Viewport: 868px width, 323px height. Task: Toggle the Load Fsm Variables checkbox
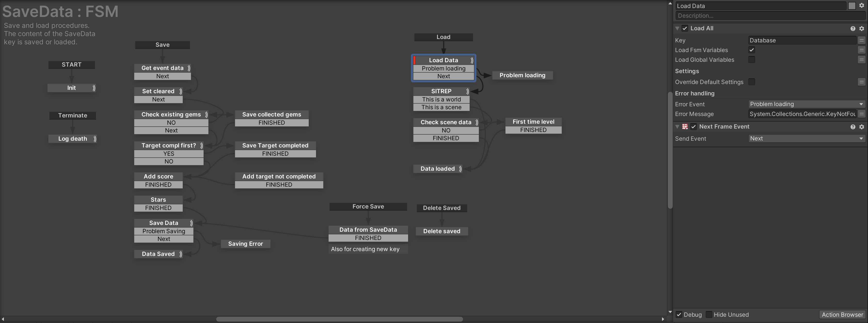pos(751,50)
